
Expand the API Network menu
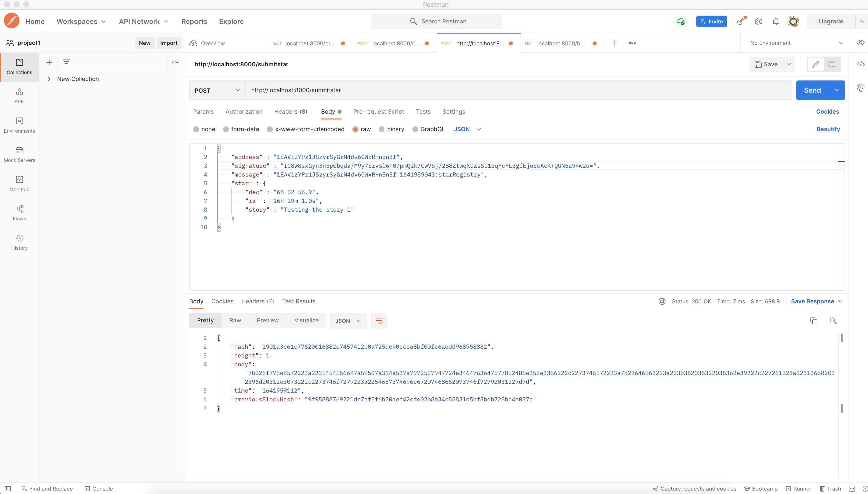coord(144,21)
